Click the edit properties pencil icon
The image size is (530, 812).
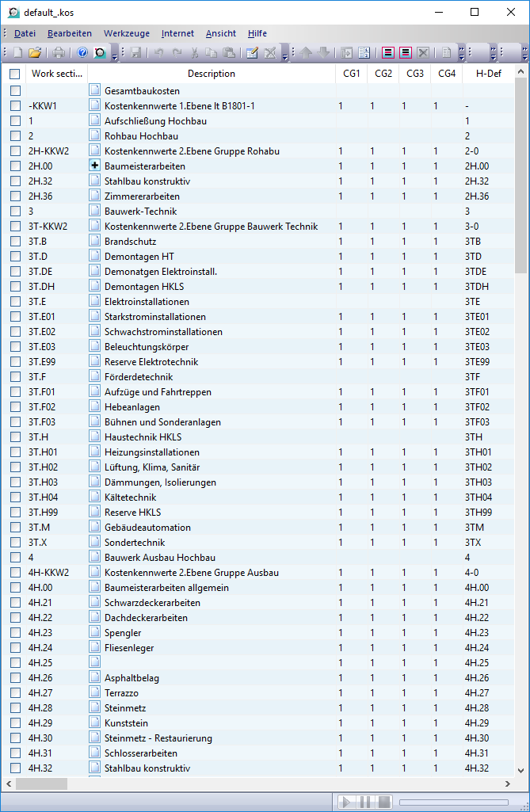[252, 53]
